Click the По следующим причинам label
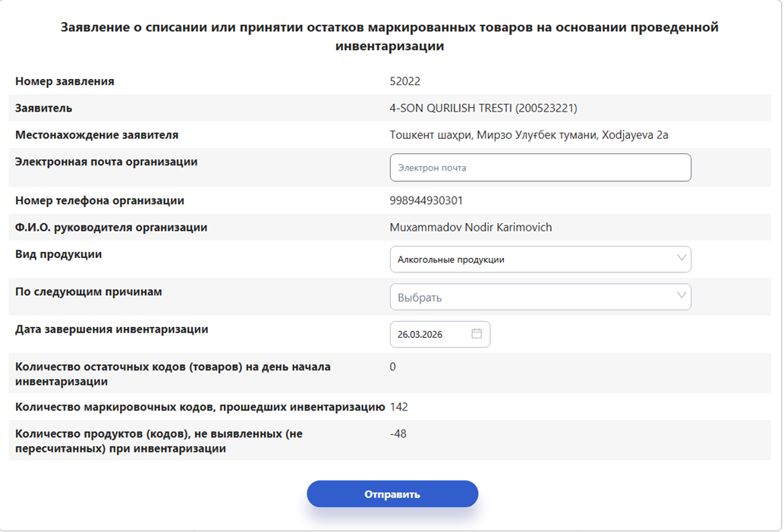The height and width of the screenshot is (532, 784). tap(89, 291)
